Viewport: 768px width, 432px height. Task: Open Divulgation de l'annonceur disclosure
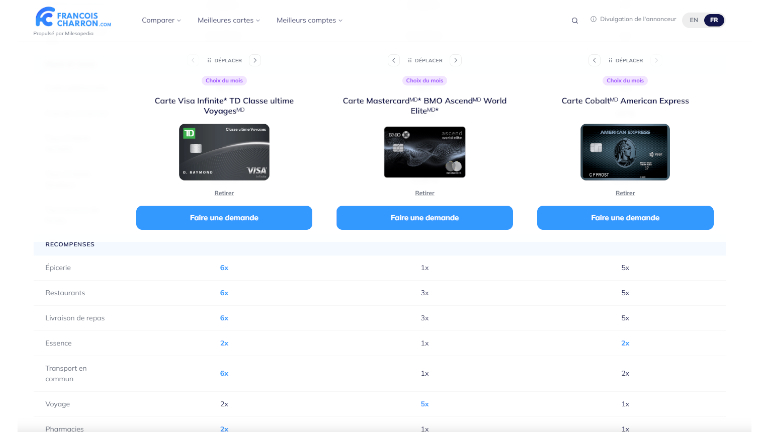[x=638, y=19]
